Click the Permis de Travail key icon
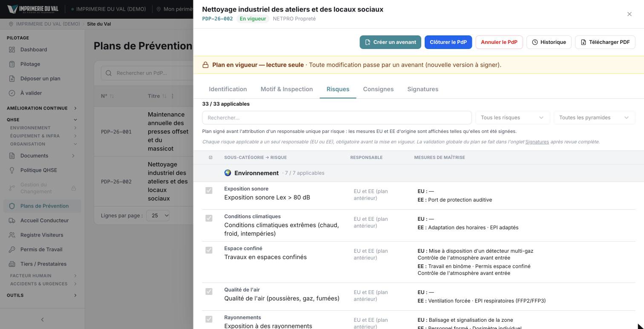644x329 pixels. click(x=12, y=249)
